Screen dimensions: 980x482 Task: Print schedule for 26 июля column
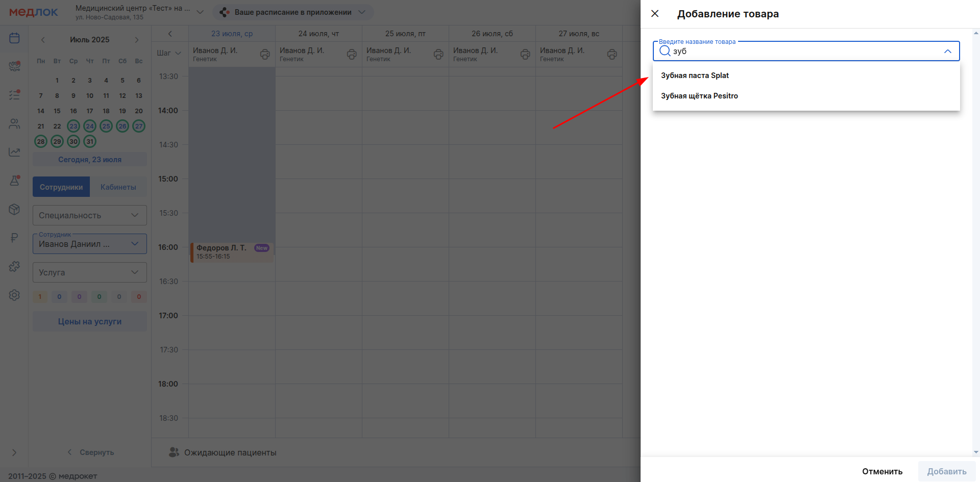(x=525, y=54)
